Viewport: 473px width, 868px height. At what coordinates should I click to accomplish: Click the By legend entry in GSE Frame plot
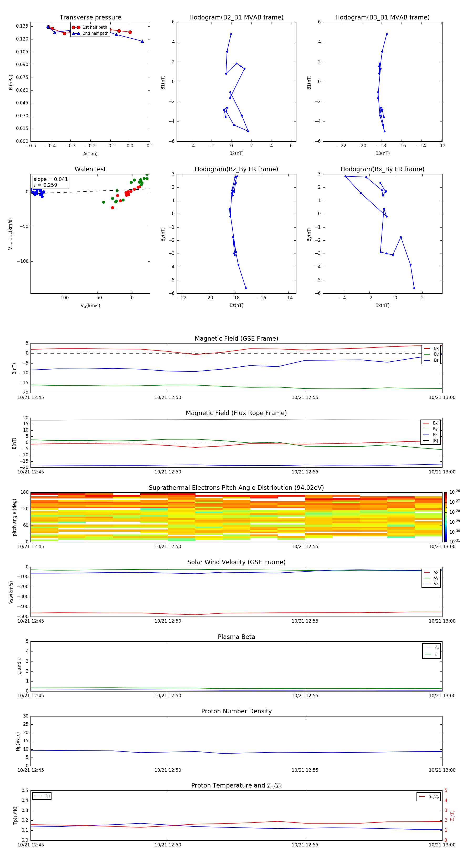[431, 354]
